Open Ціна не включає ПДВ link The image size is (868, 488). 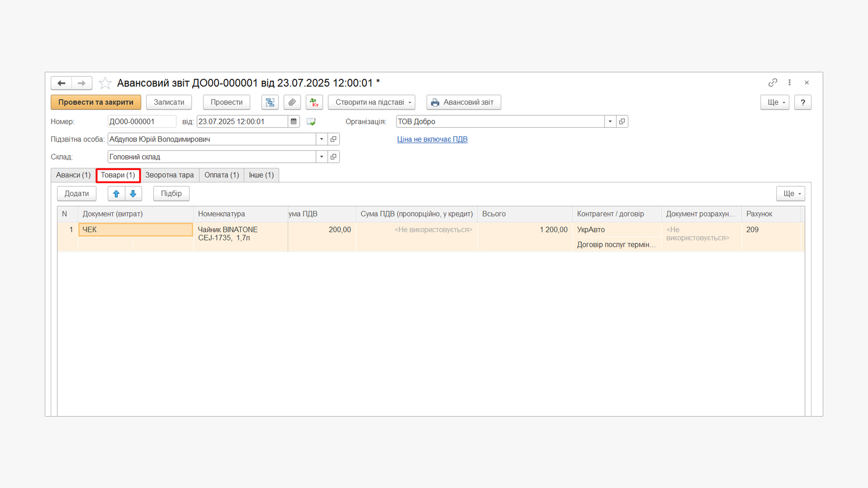coord(432,139)
